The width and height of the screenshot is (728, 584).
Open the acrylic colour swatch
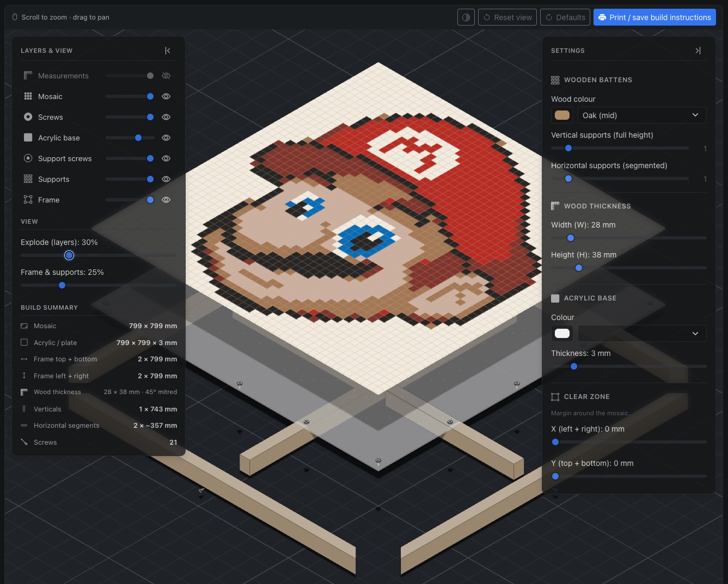(x=562, y=333)
